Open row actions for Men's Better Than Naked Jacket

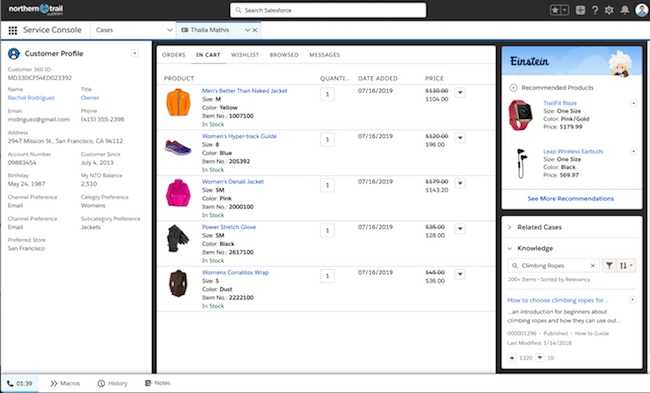click(460, 92)
